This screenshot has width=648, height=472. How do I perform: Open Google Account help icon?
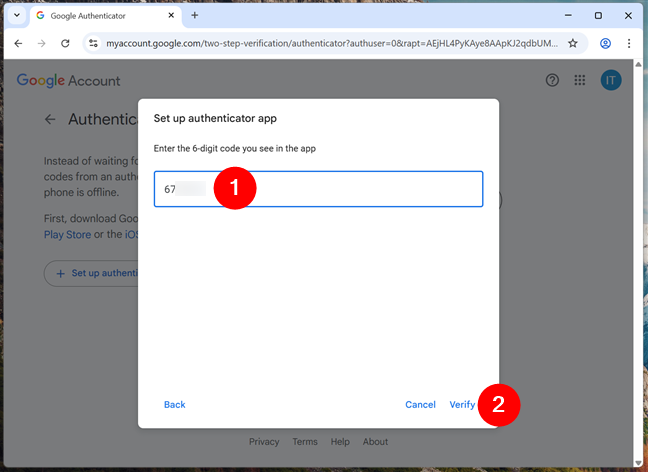552,80
